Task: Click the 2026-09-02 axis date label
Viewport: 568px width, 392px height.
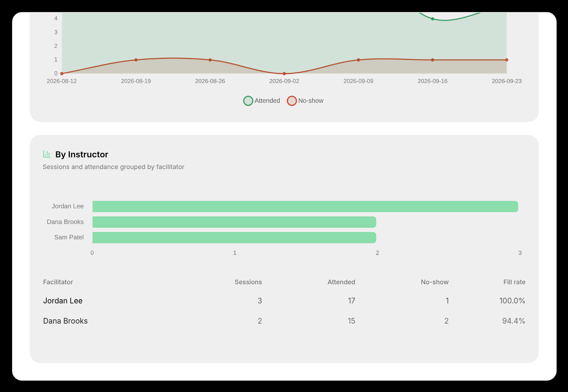Action: (284, 81)
